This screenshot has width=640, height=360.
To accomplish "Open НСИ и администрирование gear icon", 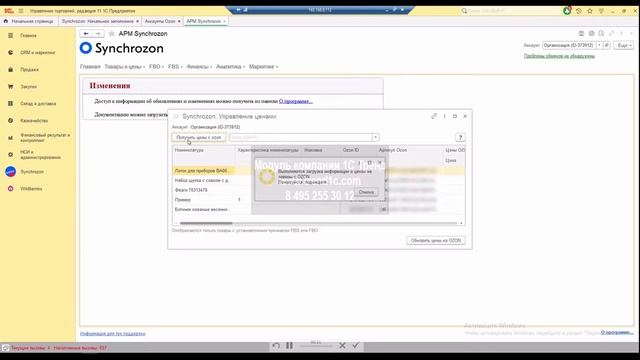I will click(11, 155).
